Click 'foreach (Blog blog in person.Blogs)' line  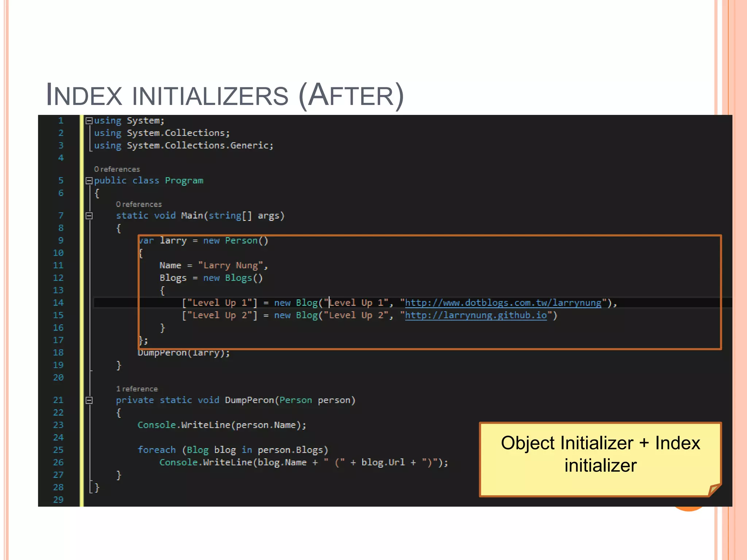(x=233, y=450)
